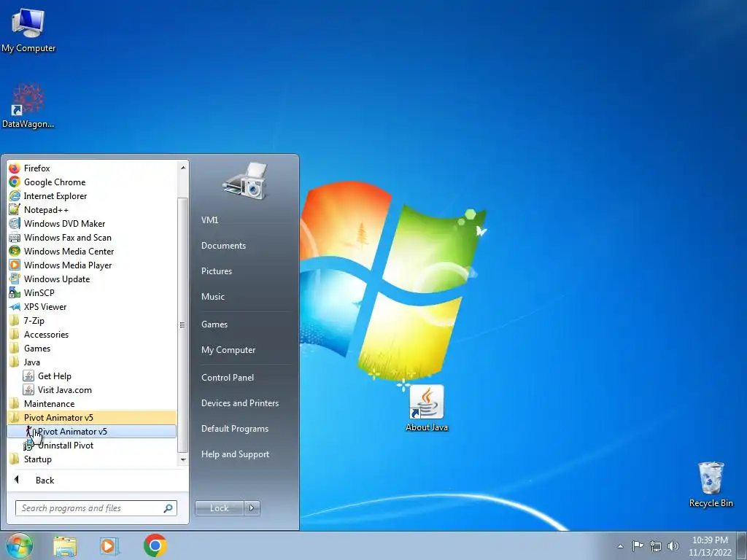Click the Windows Start orb

coord(19,545)
